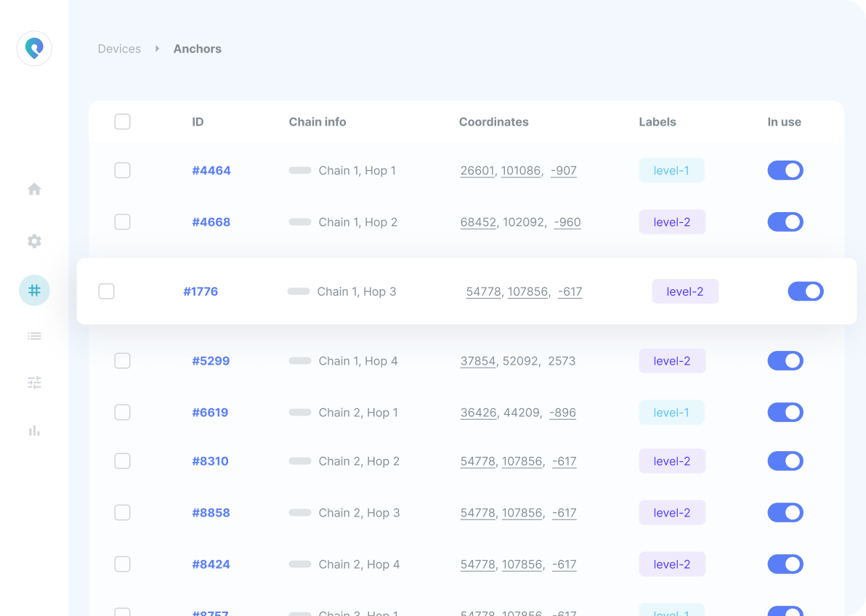The image size is (866, 616).
Task: Disable In use toggle for #4668
Action: pyautogui.click(x=785, y=222)
